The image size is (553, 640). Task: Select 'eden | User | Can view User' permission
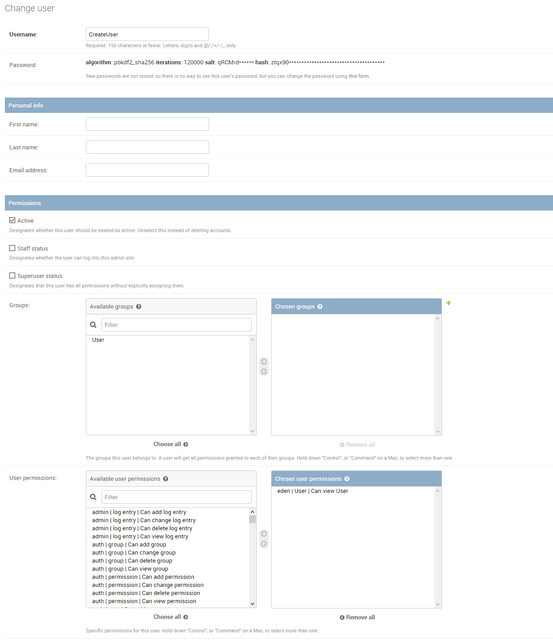313,491
